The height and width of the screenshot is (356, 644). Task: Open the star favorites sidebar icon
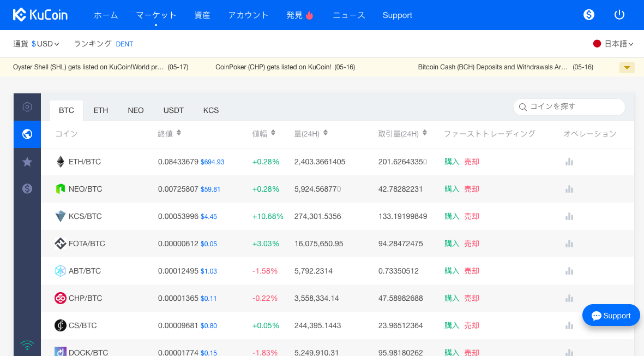(x=27, y=162)
